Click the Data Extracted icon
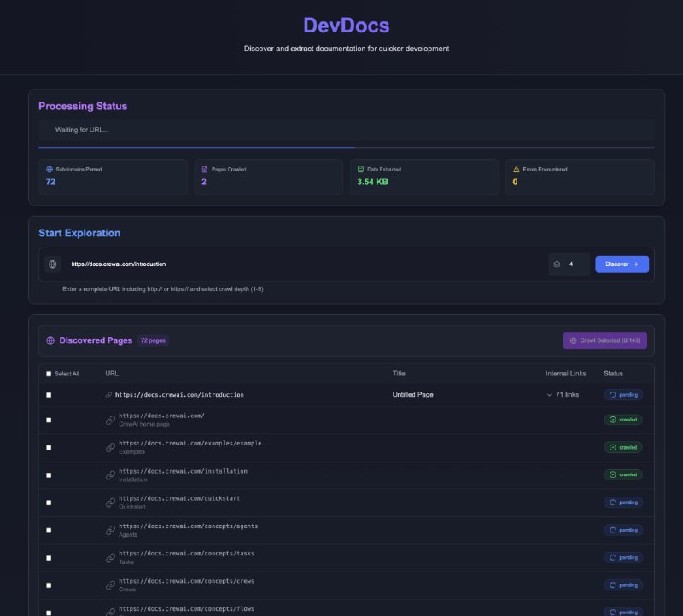Viewport: 683px width, 616px height. (359, 168)
